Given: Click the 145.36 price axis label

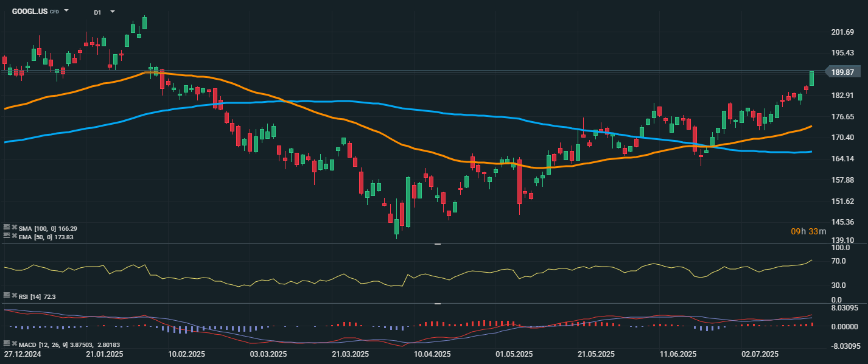Looking at the screenshot, I should [x=842, y=222].
